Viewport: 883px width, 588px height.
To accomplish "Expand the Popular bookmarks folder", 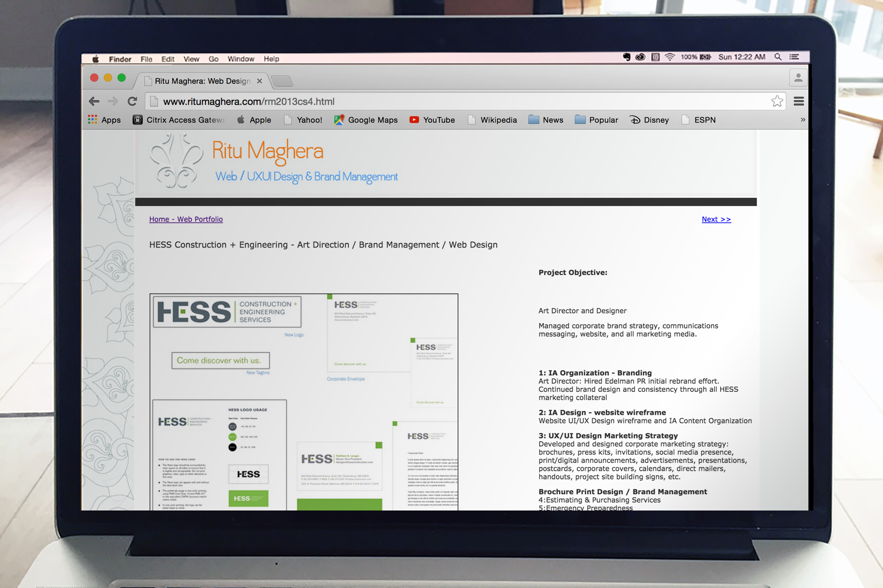I will pyautogui.click(x=597, y=120).
